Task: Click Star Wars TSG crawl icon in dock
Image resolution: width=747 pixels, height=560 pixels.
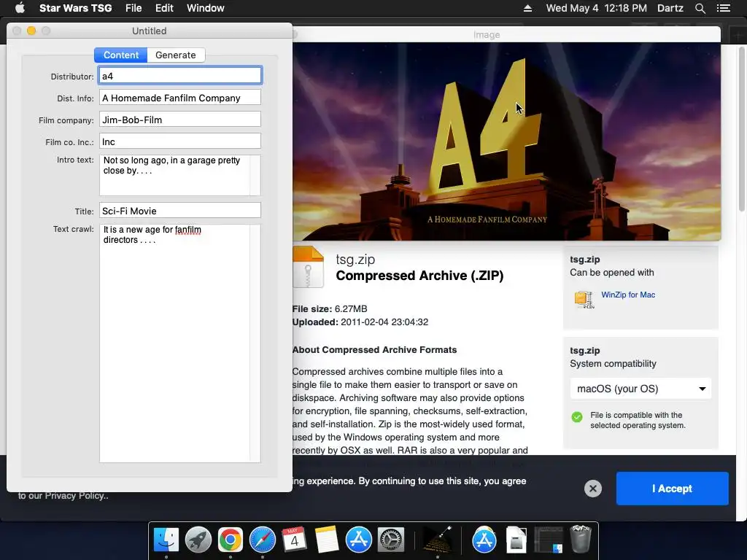Action: [438, 540]
